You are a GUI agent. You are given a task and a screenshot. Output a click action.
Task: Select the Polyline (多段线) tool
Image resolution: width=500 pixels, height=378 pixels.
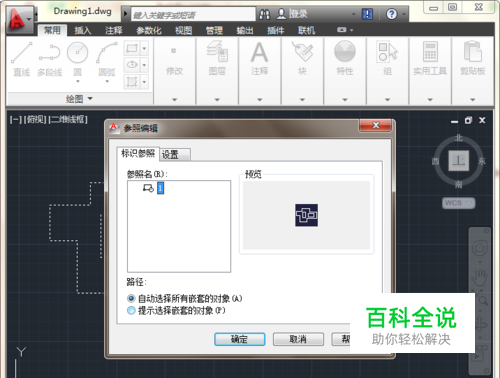50,59
